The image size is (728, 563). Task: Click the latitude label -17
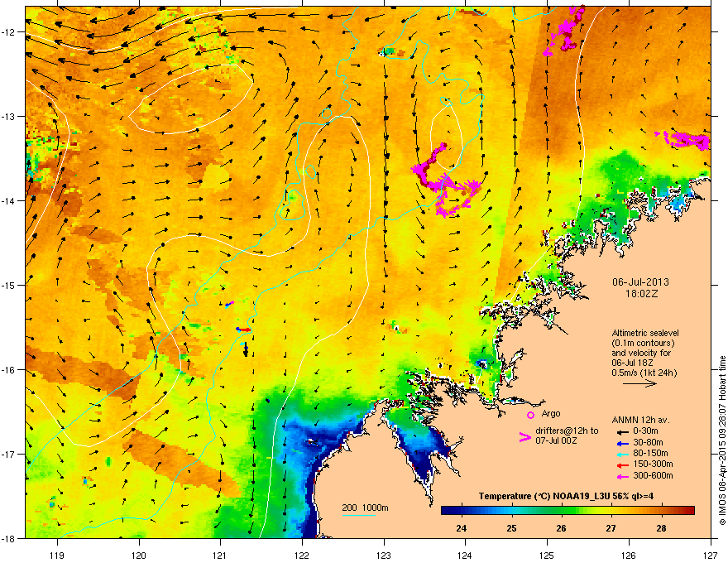(8, 454)
